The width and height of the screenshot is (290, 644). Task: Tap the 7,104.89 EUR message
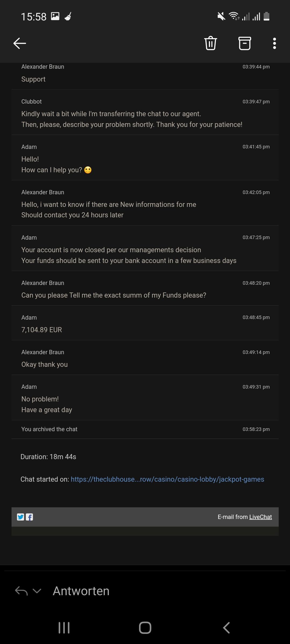42,330
